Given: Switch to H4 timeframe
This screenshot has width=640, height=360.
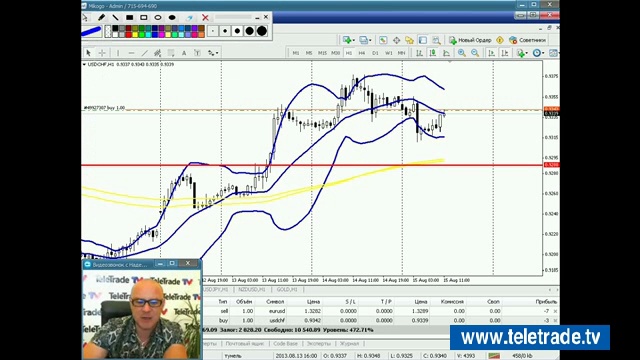Looking at the screenshot, I should 362,53.
